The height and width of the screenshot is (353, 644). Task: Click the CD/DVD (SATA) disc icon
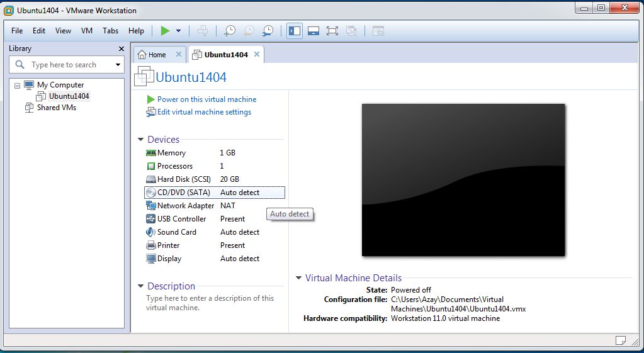pyautogui.click(x=151, y=193)
